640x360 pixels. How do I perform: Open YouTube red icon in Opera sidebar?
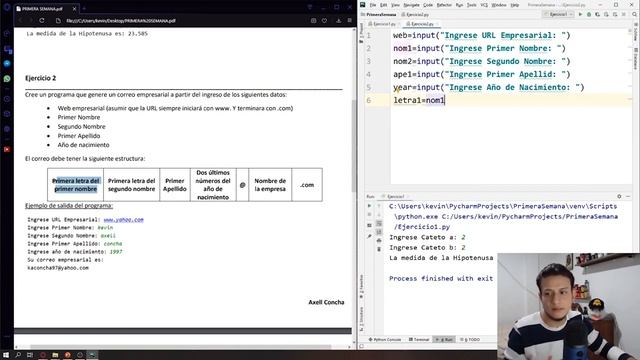(x=7, y=149)
